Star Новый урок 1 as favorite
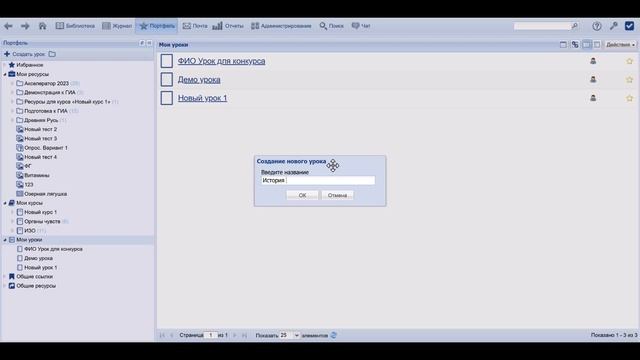The width and height of the screenshot is (640, 360). (629, 98)
